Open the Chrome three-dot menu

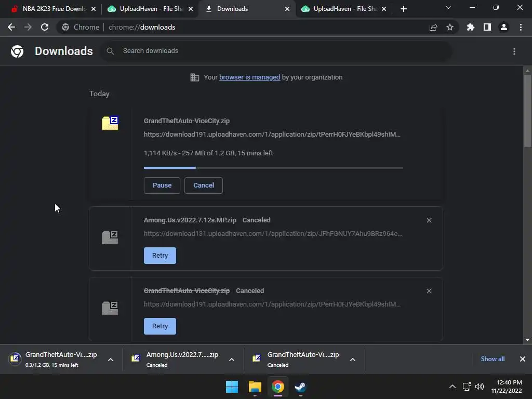point(521,27)
